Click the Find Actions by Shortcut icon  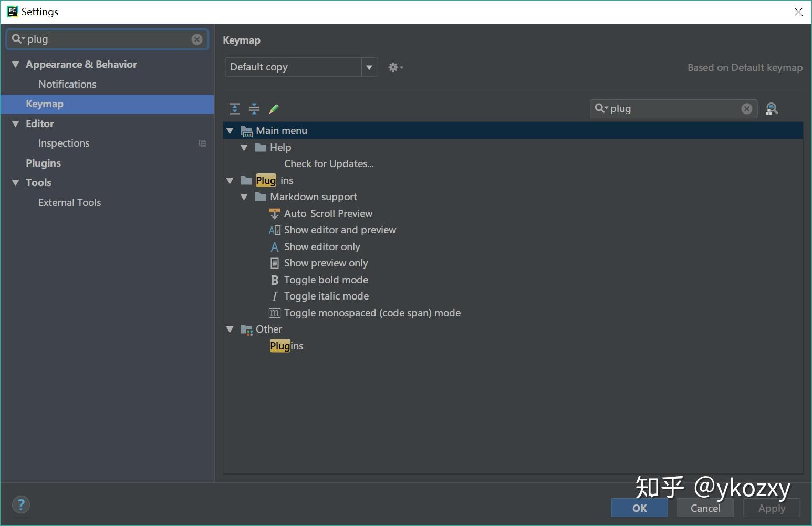point(772,109)
